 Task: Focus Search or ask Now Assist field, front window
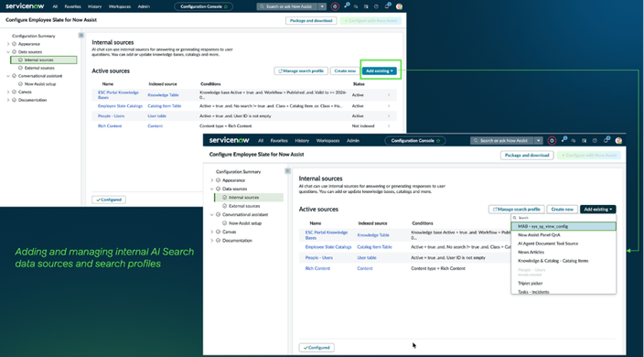point(501,140)
